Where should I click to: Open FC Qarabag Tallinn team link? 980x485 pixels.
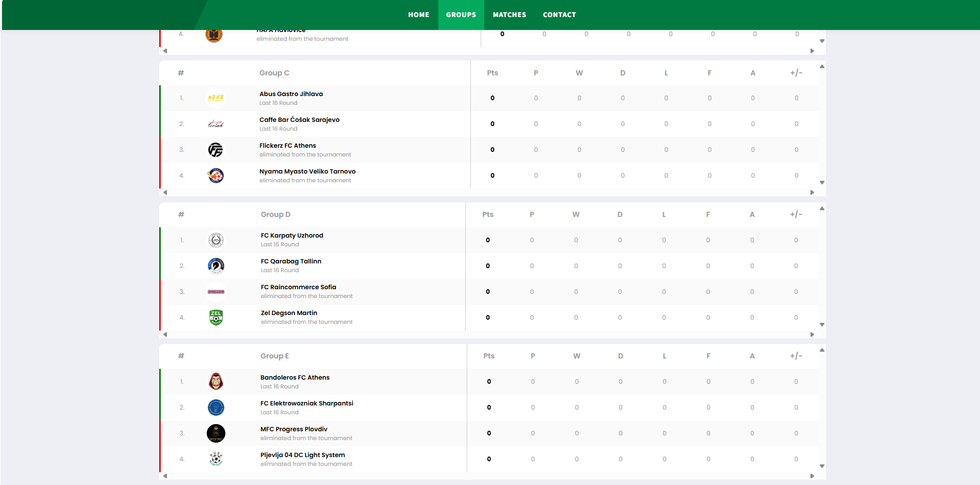tap(291, 261)
